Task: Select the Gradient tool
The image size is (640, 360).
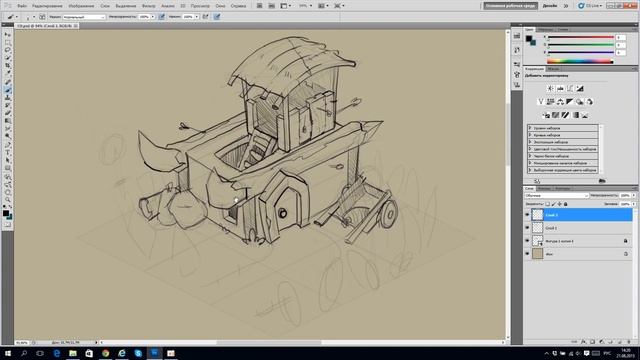Action: click(x=8, y=121)
